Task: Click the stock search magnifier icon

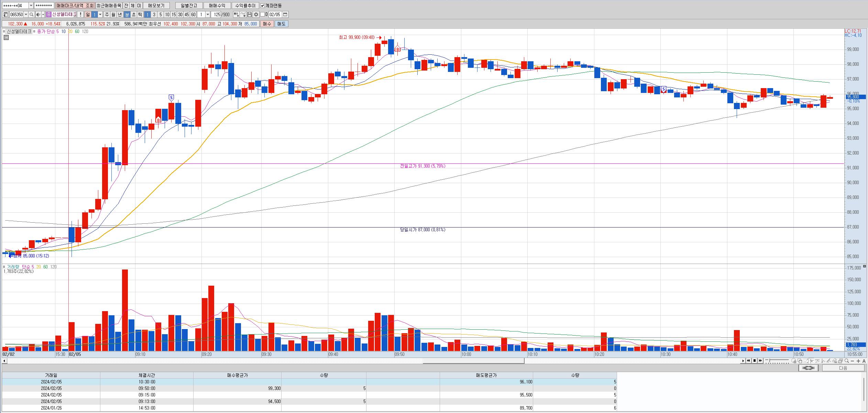Action: point(31,14)
